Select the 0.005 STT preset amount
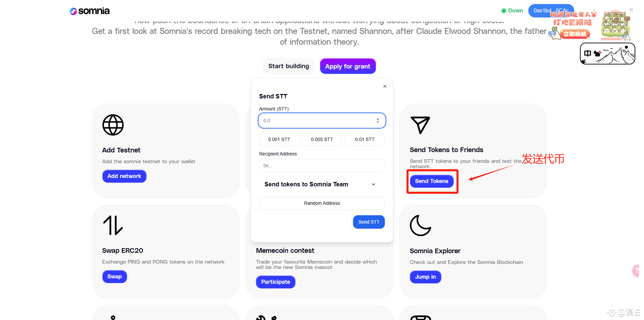Screen dimensions: 644x320 tap(322, 139)
